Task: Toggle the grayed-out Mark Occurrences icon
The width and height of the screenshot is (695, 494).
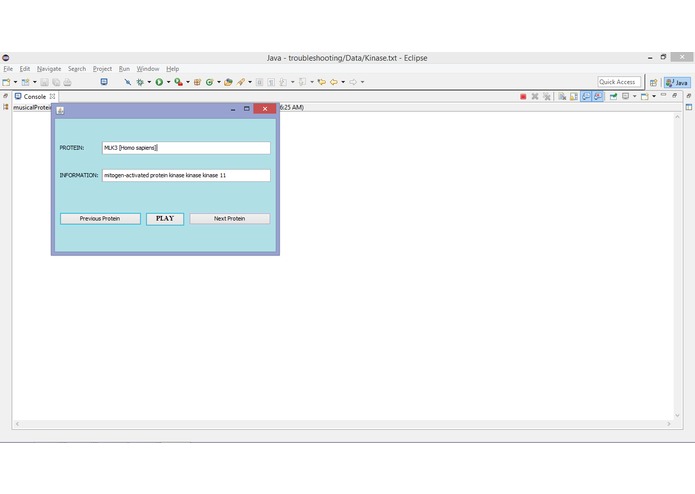Action: coord(260,82)
